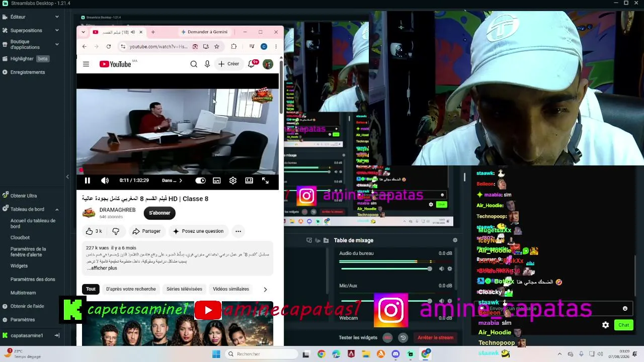Bookmark this page with the star icon
644x362 pixels.
[217, 46]
